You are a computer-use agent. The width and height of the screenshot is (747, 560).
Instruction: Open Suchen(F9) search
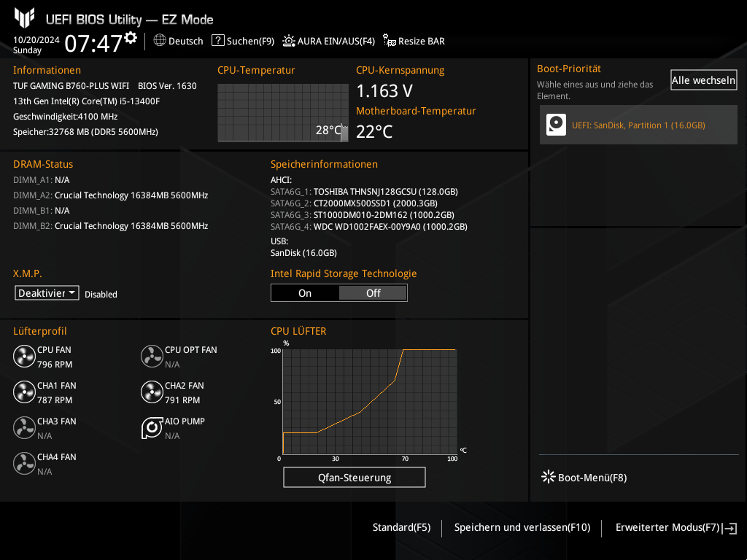250,41
